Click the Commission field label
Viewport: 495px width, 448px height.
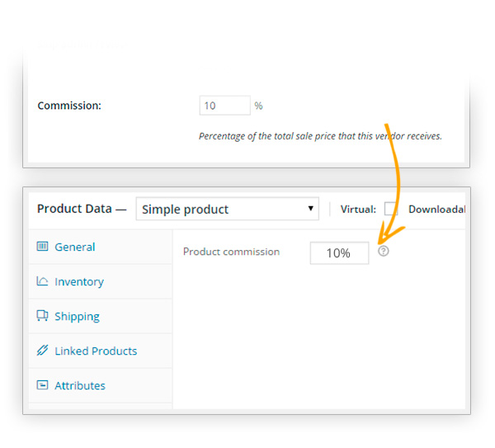click(x=69, y=106)
